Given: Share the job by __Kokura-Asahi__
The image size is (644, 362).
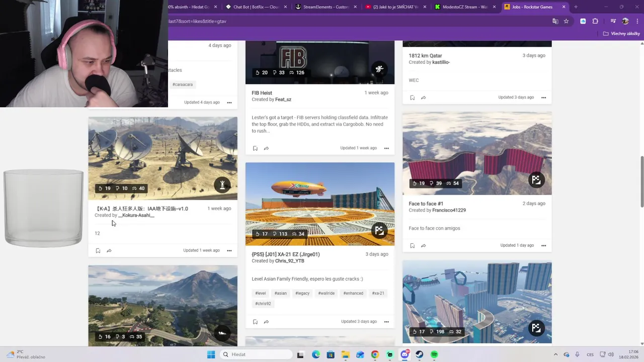Looking at the screenshot, I should [109, 250].
